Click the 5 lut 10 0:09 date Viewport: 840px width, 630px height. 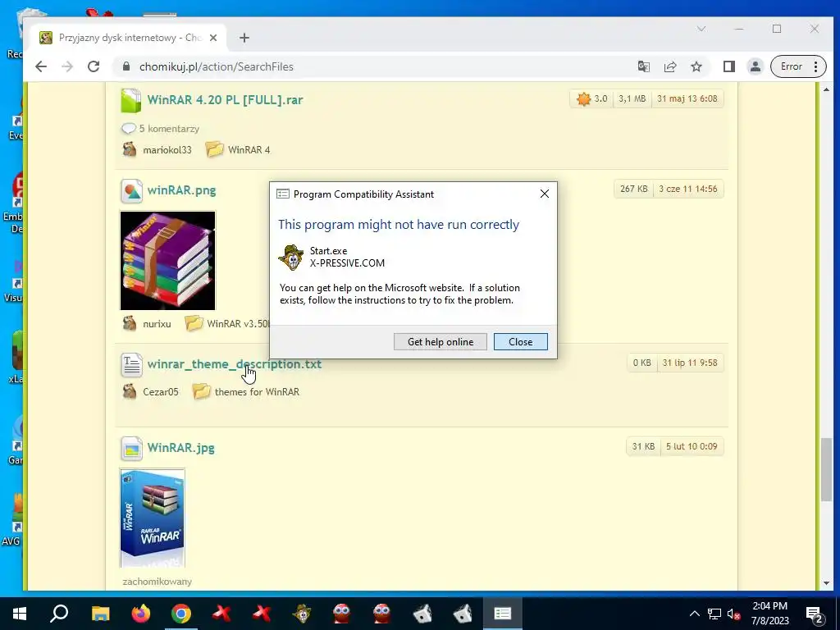[692, 446]
